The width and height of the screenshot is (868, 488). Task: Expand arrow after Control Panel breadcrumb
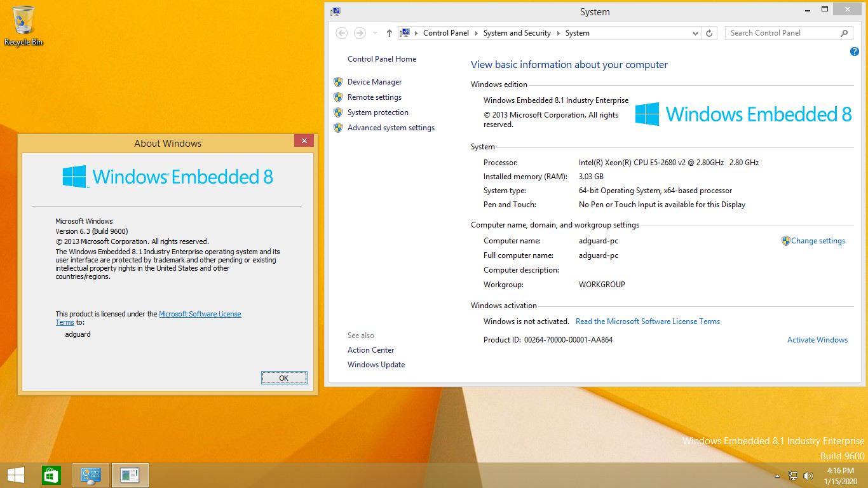click(476, 33)
